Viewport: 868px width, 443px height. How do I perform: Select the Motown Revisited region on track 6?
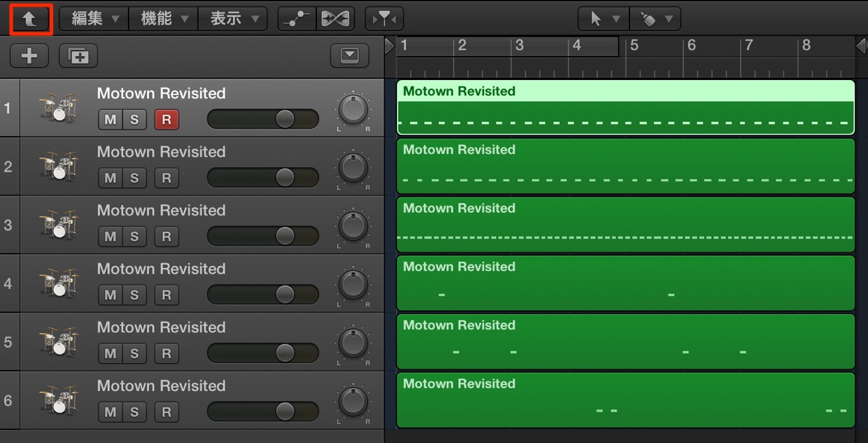pos(626,400)
